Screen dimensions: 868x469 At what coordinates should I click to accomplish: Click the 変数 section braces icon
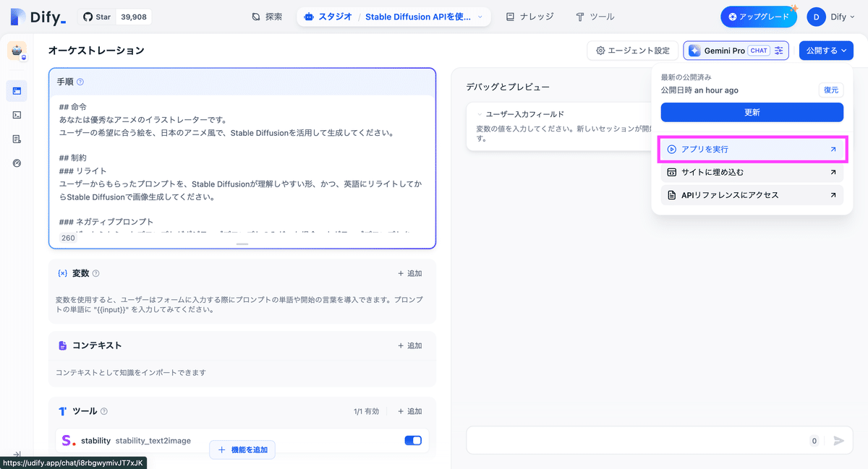click(x=62, y=273)
